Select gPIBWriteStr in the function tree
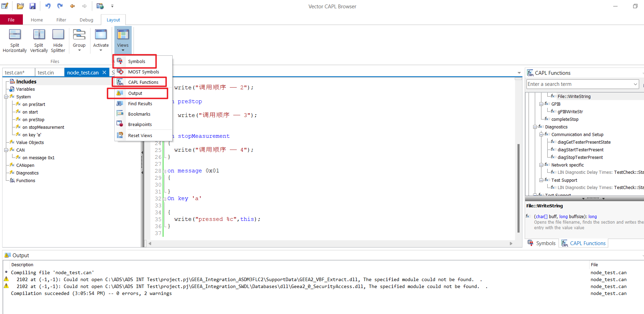 570,111
